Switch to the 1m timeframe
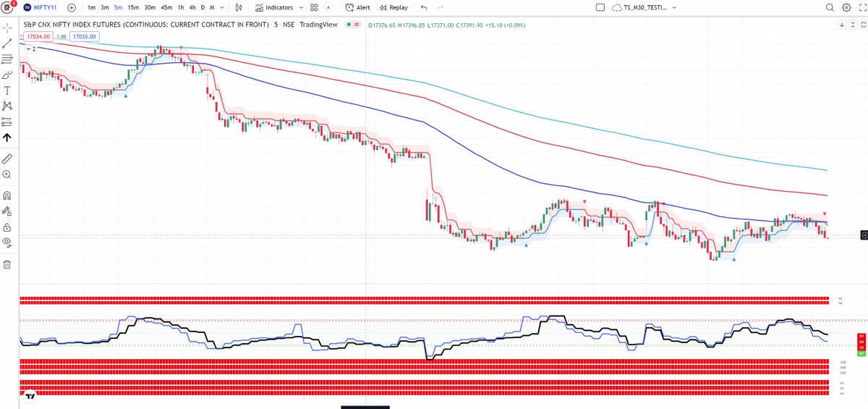Screen dimensions: 868x409 91,7
